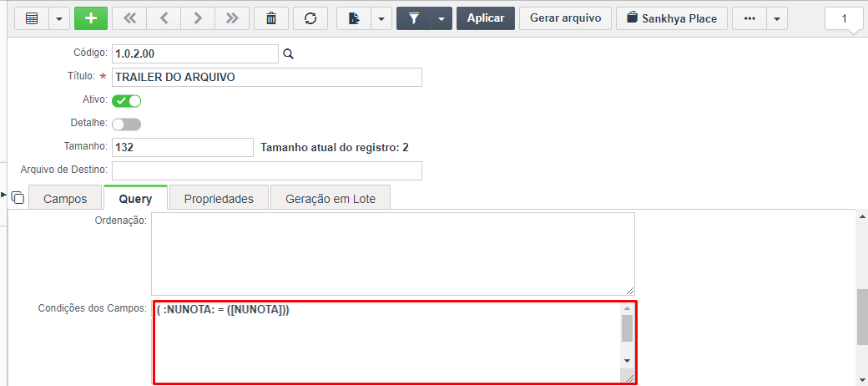
Task: Click the Condições textarea resize handle
Action: 630,377
